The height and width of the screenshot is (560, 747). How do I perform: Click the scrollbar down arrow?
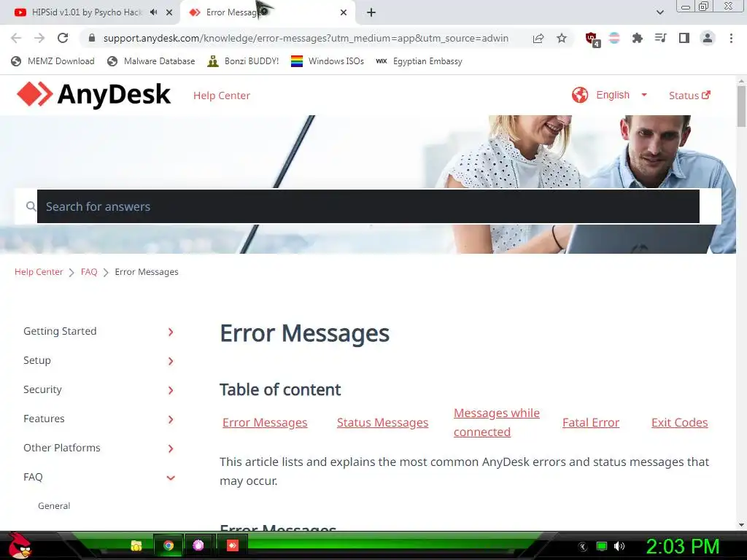click(741, 525)
